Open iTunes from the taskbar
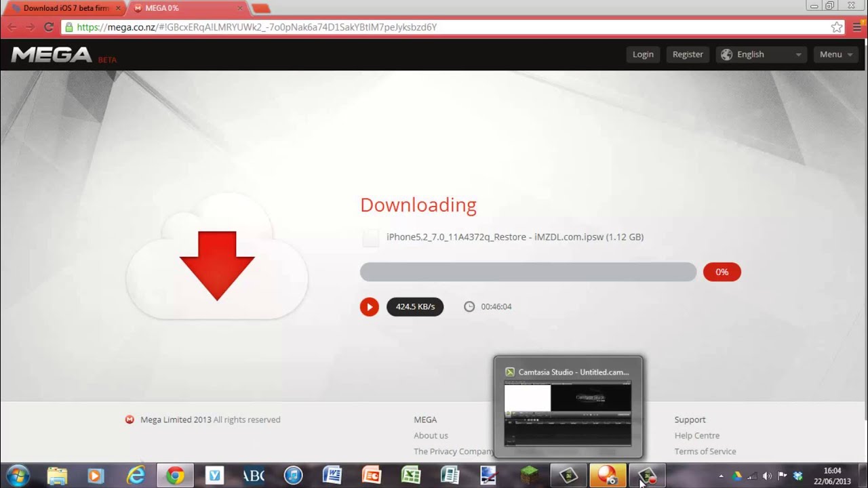Viewport: 868px width, 488px height. (x=293, y=476)
